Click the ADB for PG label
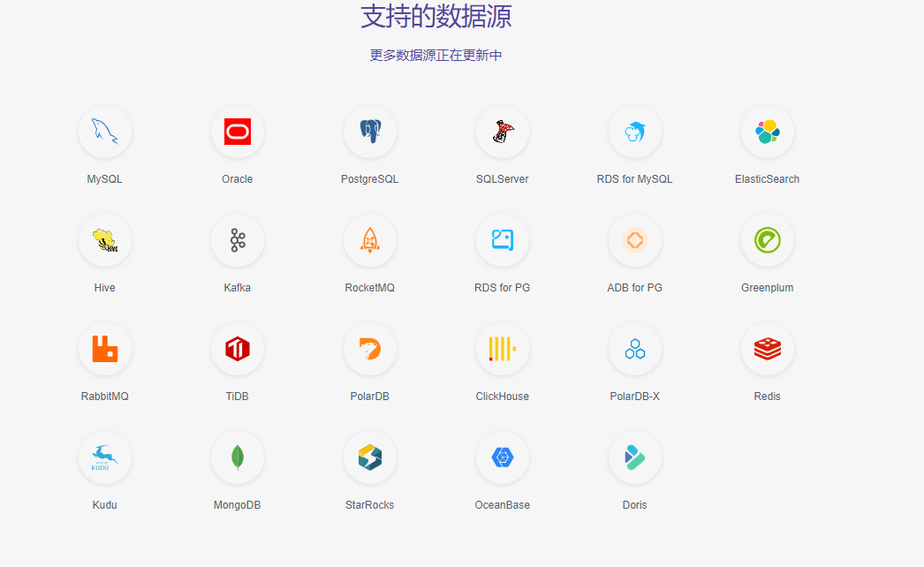Screen dimensions: 924x567 (x=635, y=288)
